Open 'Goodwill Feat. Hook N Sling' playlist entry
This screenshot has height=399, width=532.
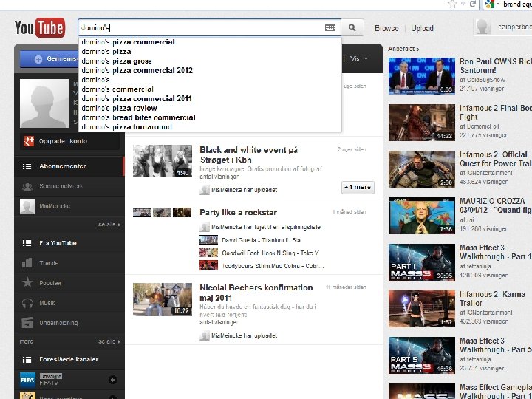(270, 253)
